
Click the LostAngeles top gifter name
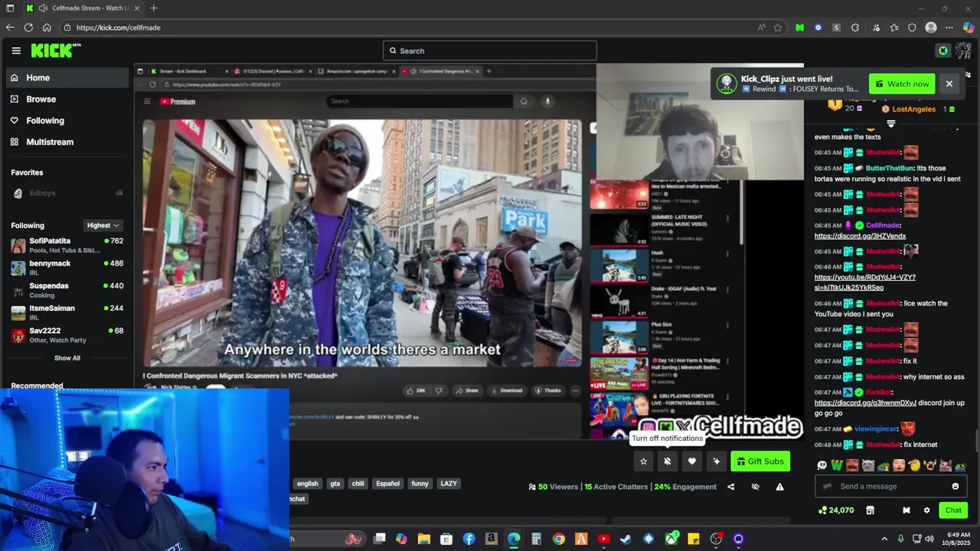914,109
